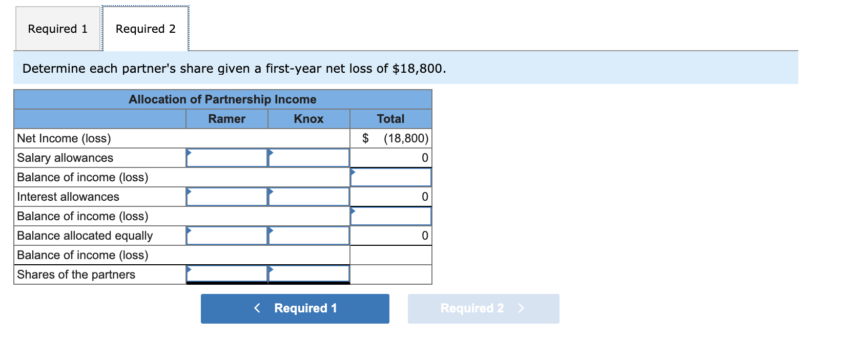Select the Required 2 tab

click(146, 29)
